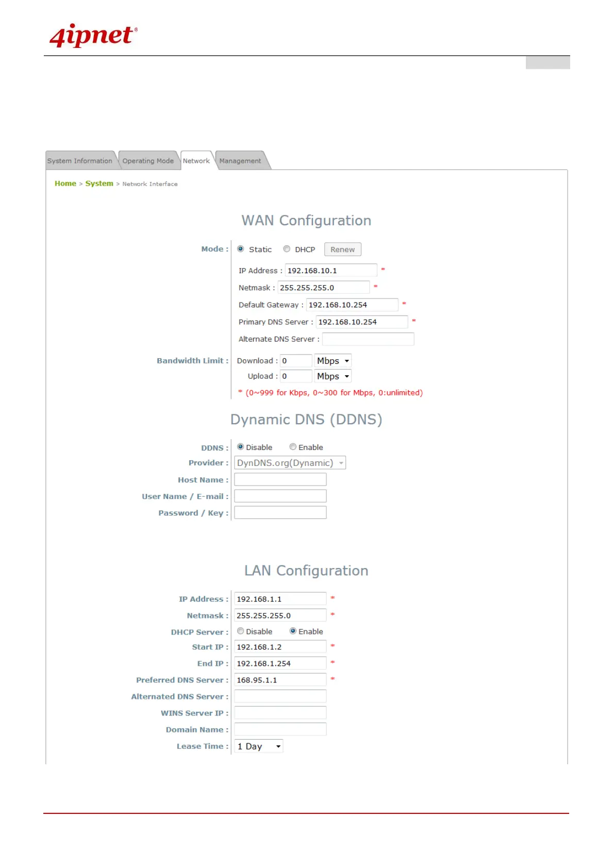Open the Download Mbps unit dropdown
Viewport: 614px width, 868px height.
(333, 361)
